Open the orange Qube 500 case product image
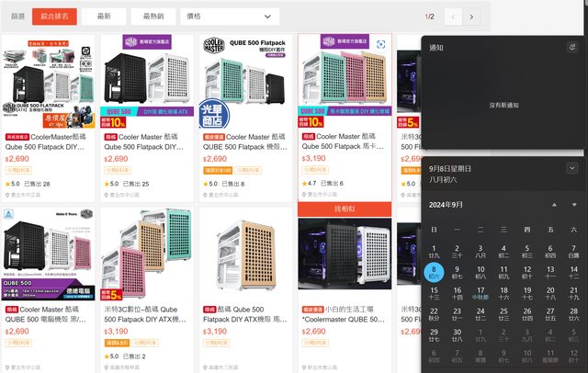 pos(245,266)
